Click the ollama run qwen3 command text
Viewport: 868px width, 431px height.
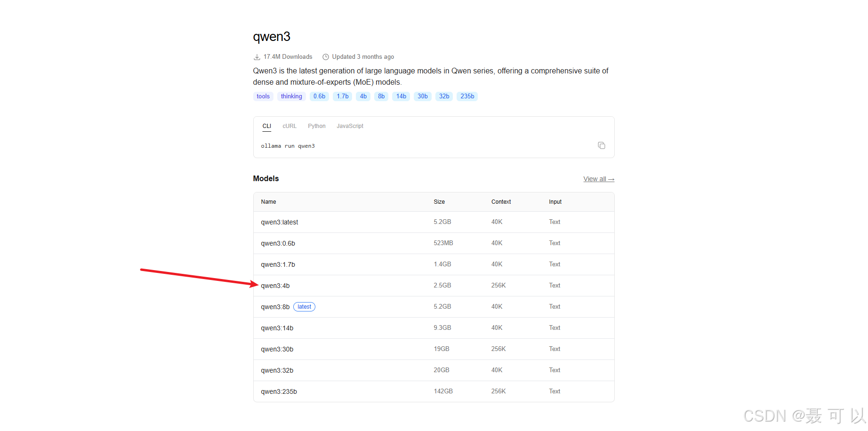pos(288,146)
